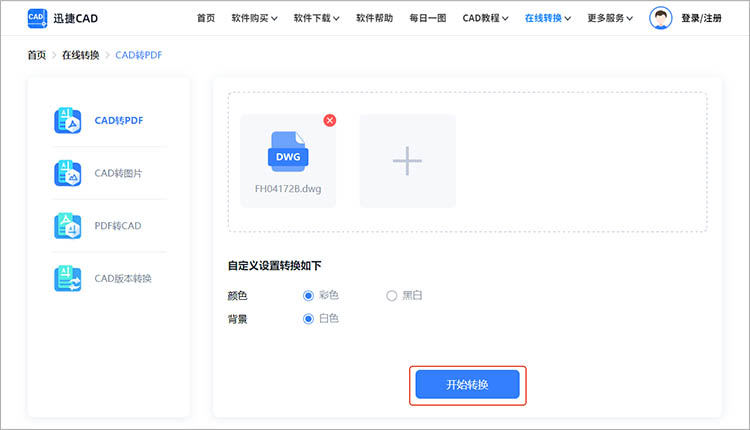Image resolution: width=750 pixels, height=430 pixels.
Task: Choose the 彩色 color radio button
Action: coord(309,296)
